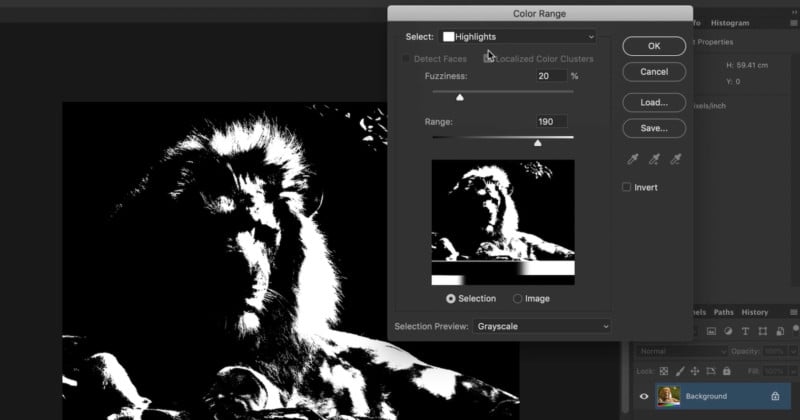Select the Subtract from Sample eyedropper
The width and height of the screenshot is (800, 420).
(676, 159)
